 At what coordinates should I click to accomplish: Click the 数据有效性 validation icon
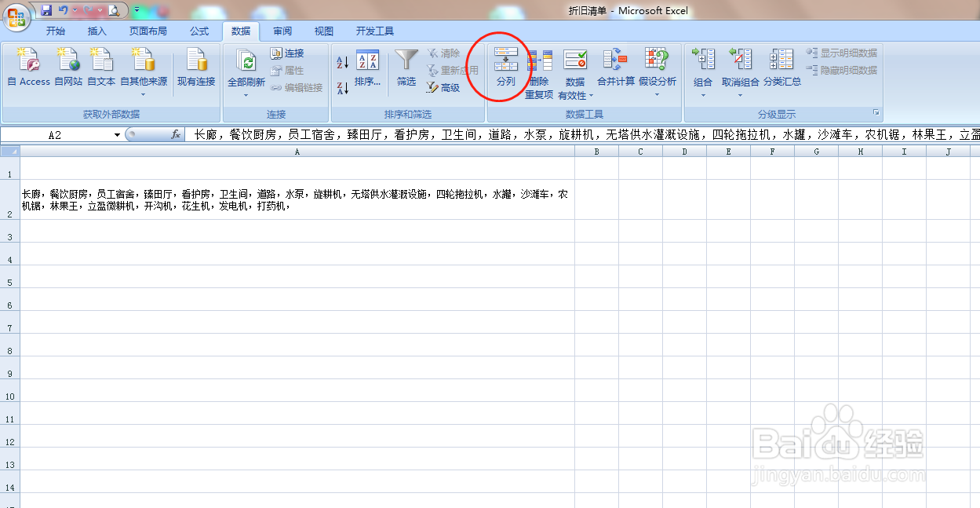point(575,60)
